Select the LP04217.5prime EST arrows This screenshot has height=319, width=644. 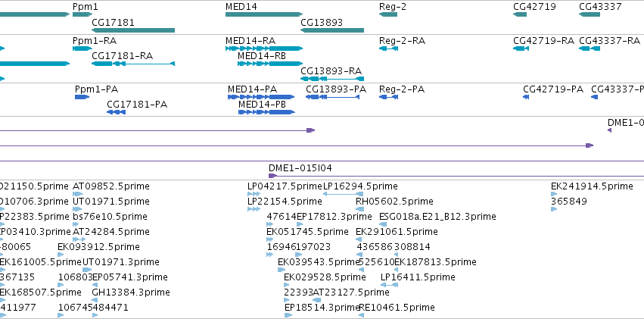254,194
